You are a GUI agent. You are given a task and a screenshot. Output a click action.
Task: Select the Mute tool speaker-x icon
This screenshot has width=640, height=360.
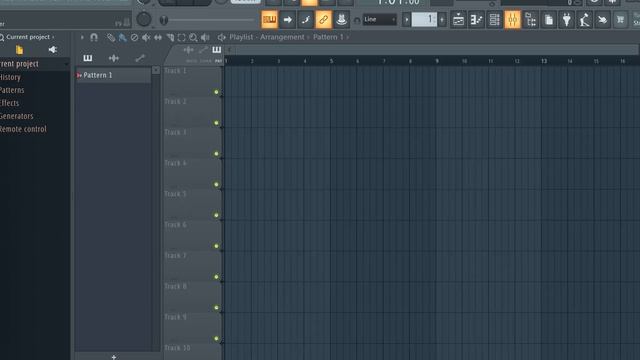click(x=146, y=38)
